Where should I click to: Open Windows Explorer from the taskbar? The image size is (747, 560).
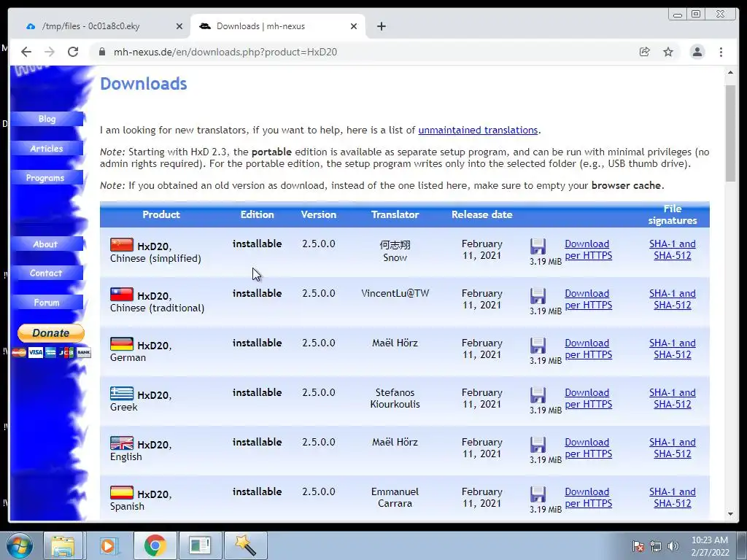63,545
